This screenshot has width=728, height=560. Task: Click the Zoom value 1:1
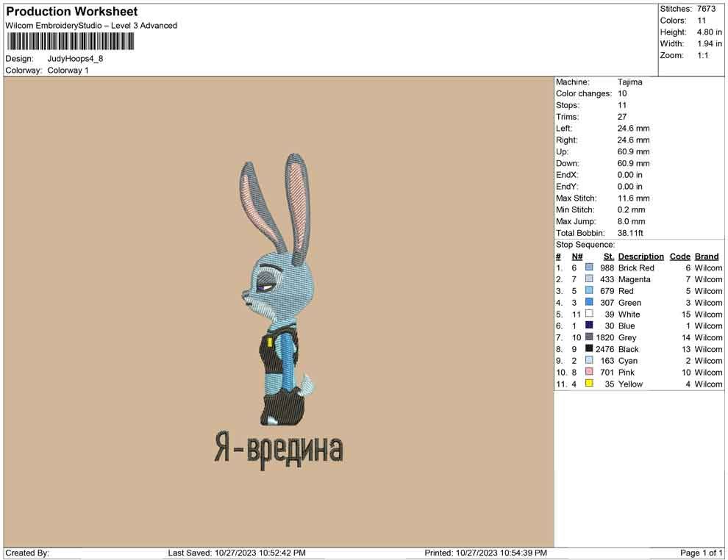pos(702,55)
